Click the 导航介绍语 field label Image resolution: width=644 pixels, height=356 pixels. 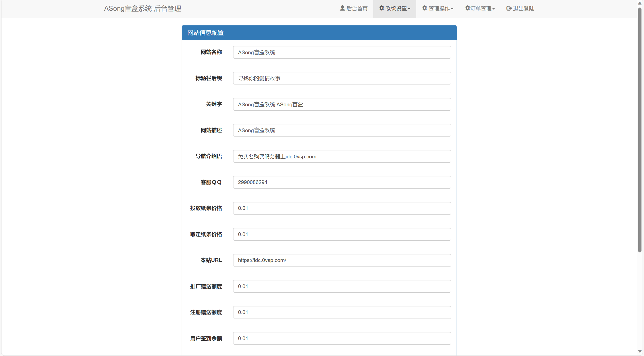pyautogui.click(x=209, y=156)
